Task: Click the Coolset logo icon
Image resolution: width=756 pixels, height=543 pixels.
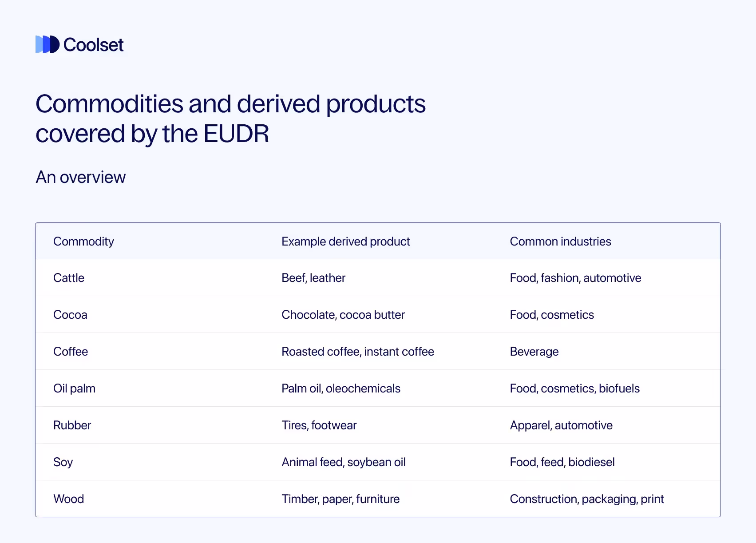Action: (x=47, y=44)
